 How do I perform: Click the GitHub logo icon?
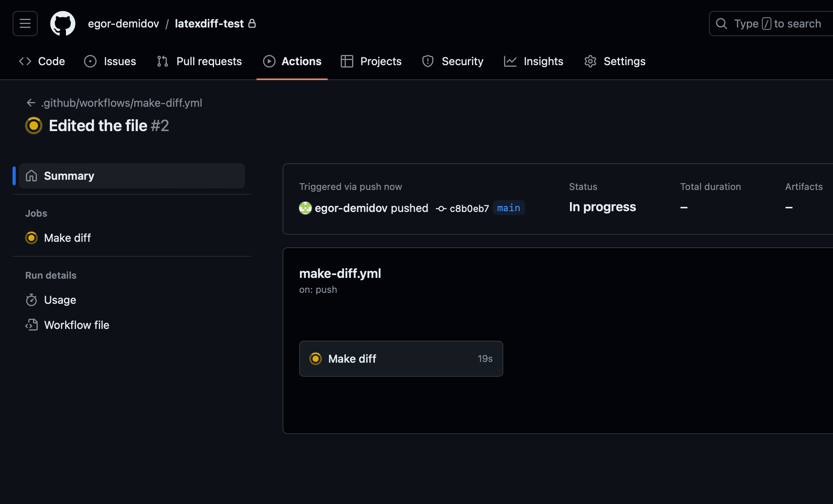pyautogui.click(x=63, y=24)
